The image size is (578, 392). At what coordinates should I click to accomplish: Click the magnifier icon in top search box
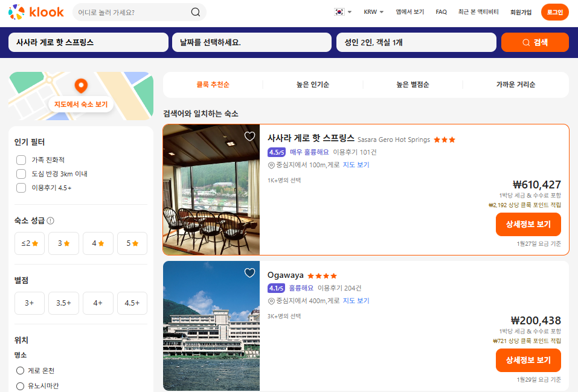click(x=196, y=12)
